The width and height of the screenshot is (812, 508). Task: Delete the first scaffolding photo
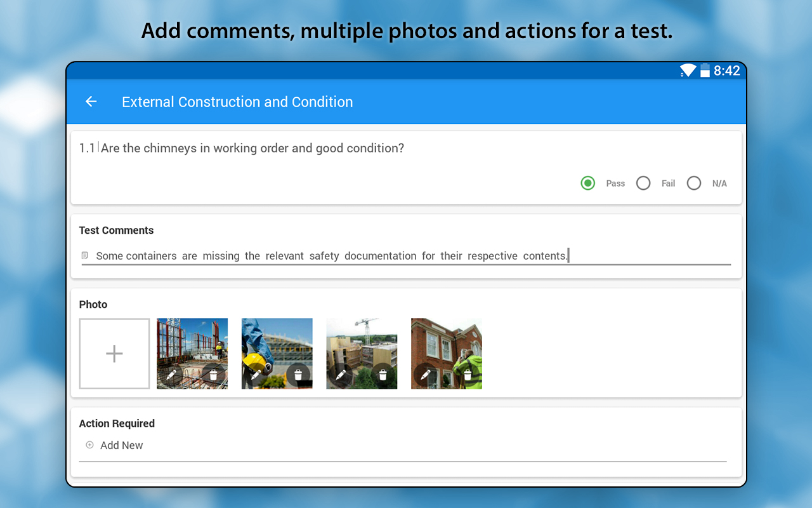coord(213,375)
